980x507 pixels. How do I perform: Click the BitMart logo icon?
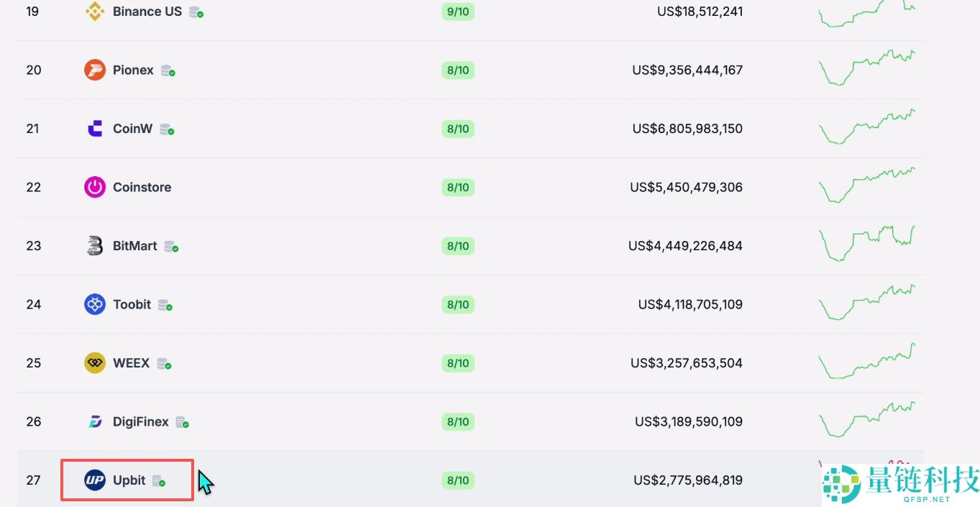point(95,246)
